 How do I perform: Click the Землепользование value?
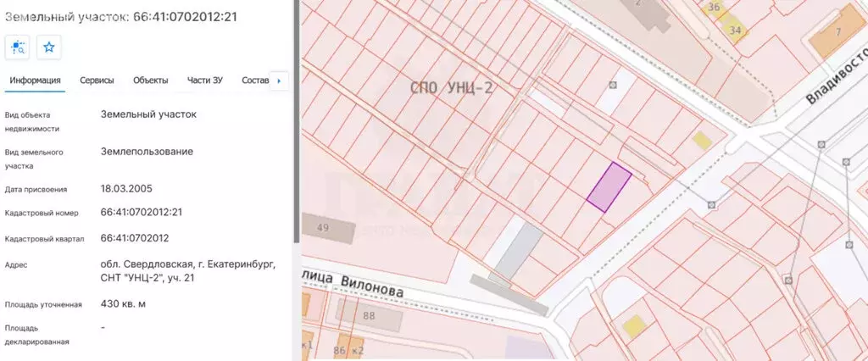[x=147, y=152]
